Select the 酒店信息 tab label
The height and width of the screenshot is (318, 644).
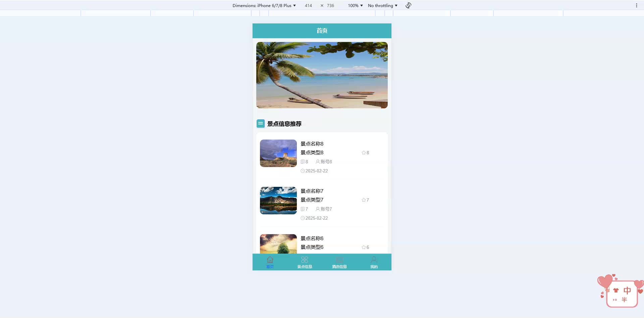pyautogui.click(x=339, y=267)
